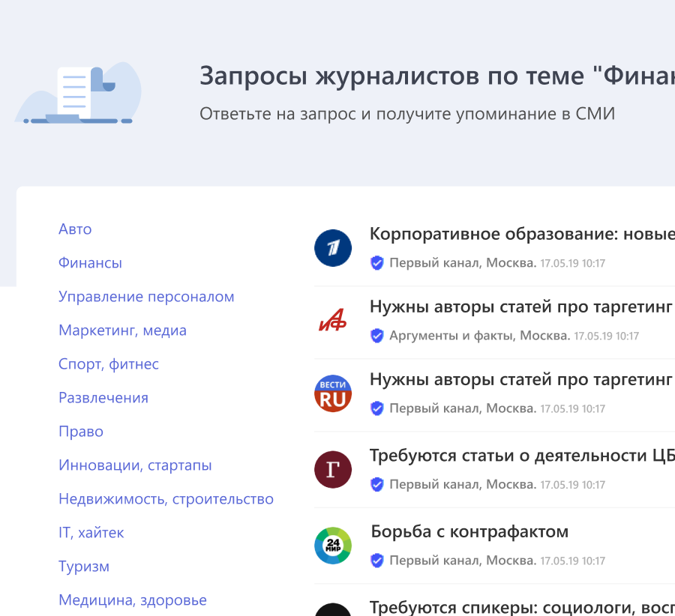The image size is (675, 616).
Task: Open request Корпоративное образование
Action: (521, 234)
